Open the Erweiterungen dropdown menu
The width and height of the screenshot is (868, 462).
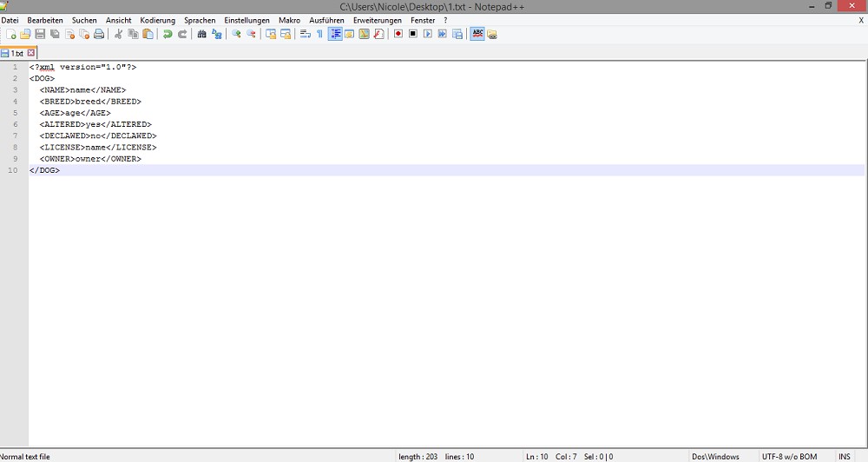pos(378,20)
